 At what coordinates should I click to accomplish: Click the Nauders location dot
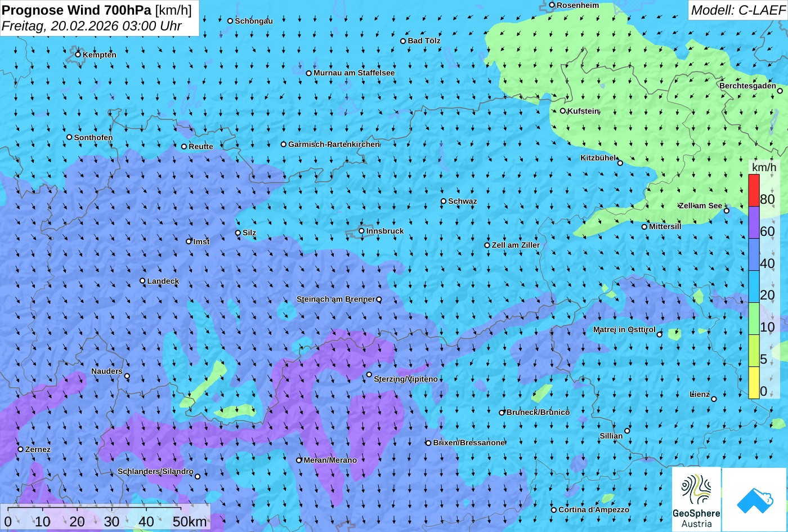pyautogui.click(x=127, y=376)
